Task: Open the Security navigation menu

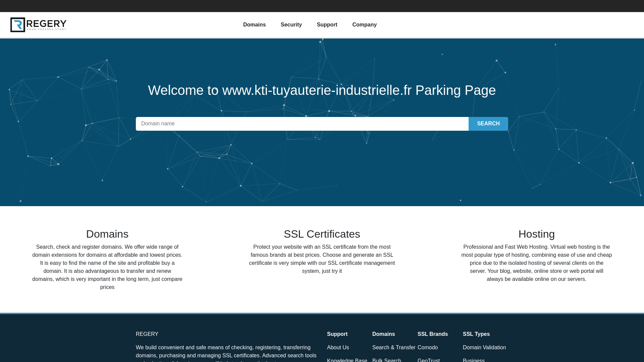Action: coord(291,25)
